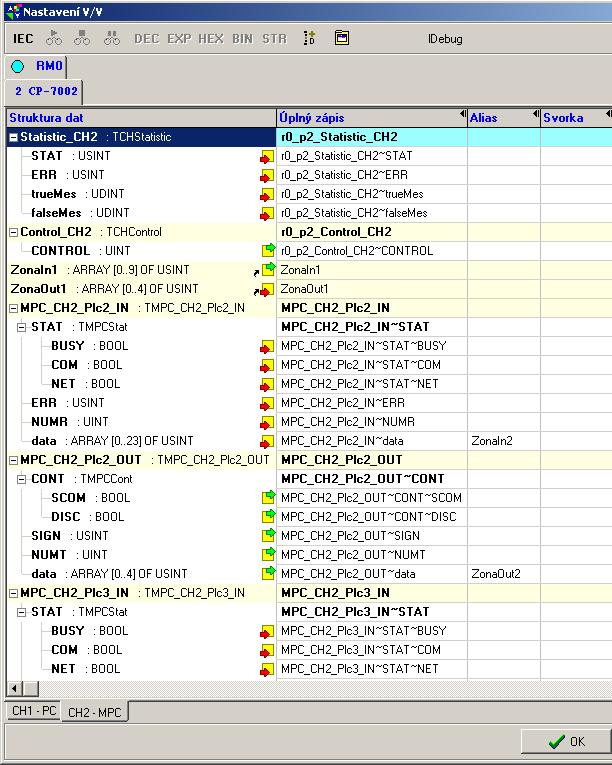The image size is (612, 765).
Task: Click red arrow icon on Plc3_IN NET row
Action: [266, 670]
